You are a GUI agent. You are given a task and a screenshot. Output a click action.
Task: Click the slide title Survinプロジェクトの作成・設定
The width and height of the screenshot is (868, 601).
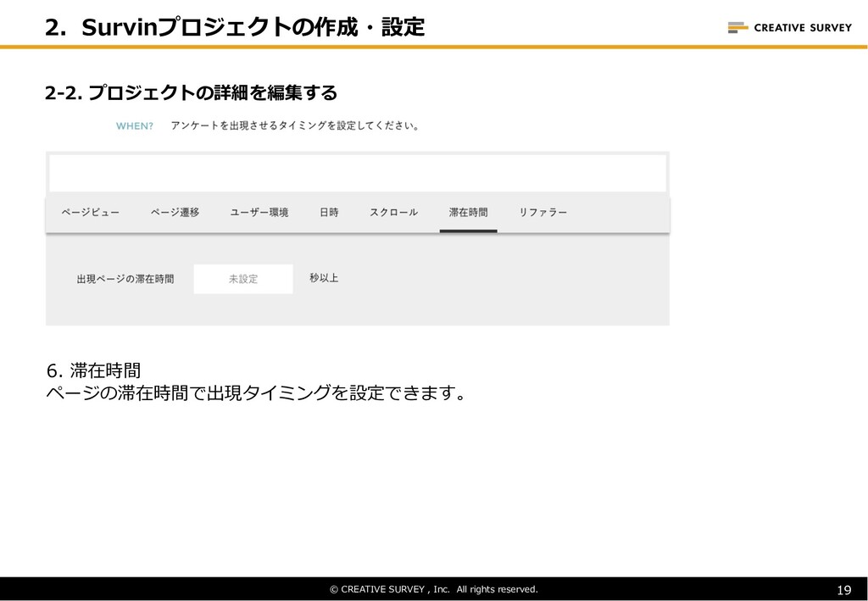(x=236, y=27)
